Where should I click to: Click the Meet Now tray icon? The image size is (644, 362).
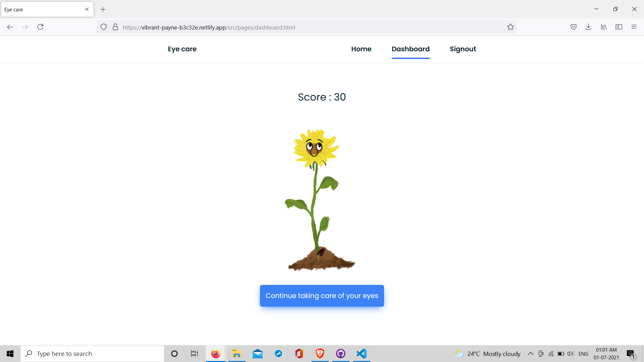coord(541,354)
